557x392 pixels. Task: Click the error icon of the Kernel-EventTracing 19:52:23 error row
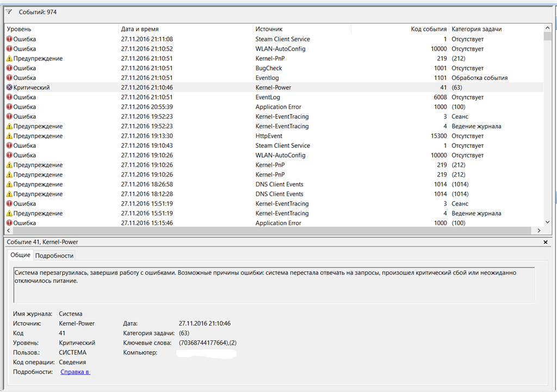pos(9,116)
